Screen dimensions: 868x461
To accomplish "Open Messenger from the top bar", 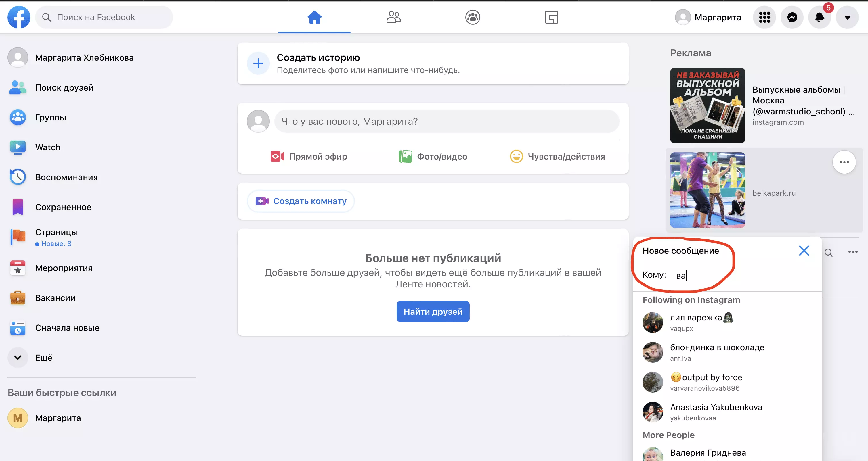I will pyautogui.click(x=792, y=17).
